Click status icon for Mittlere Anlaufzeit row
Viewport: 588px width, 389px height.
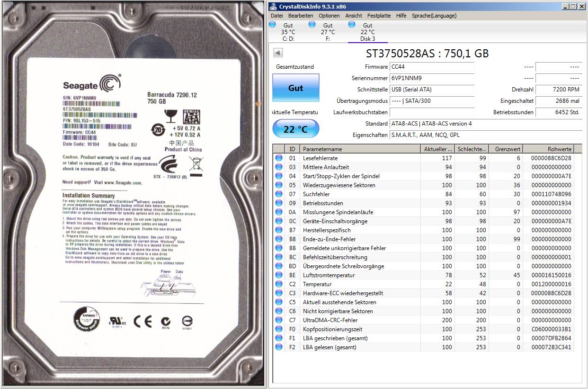coord(279,167)
